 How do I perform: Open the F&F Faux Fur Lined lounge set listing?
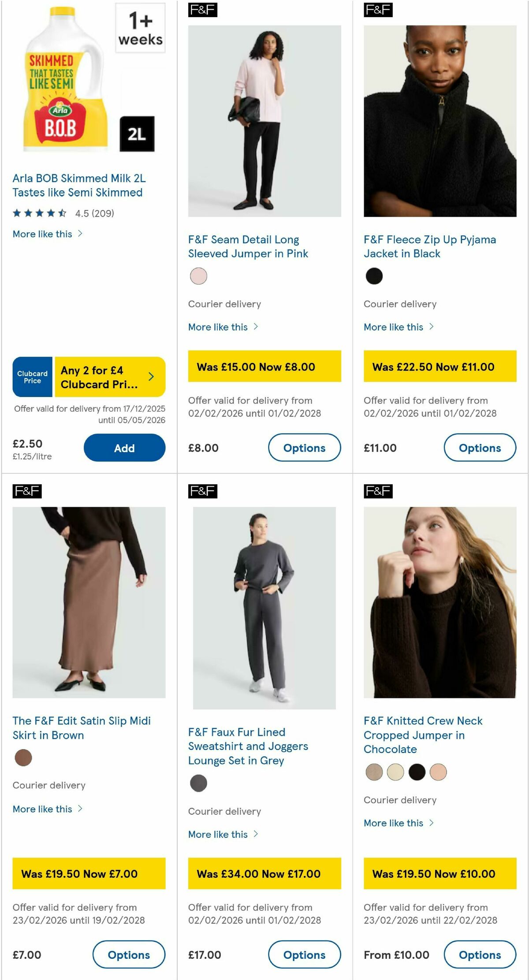coord(248,746)
